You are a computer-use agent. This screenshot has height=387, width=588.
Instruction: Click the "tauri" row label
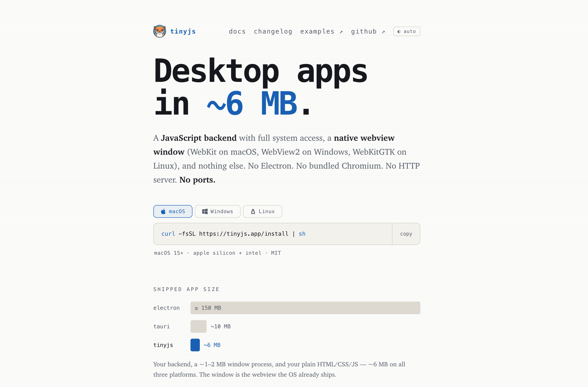[x=162, y=326]
